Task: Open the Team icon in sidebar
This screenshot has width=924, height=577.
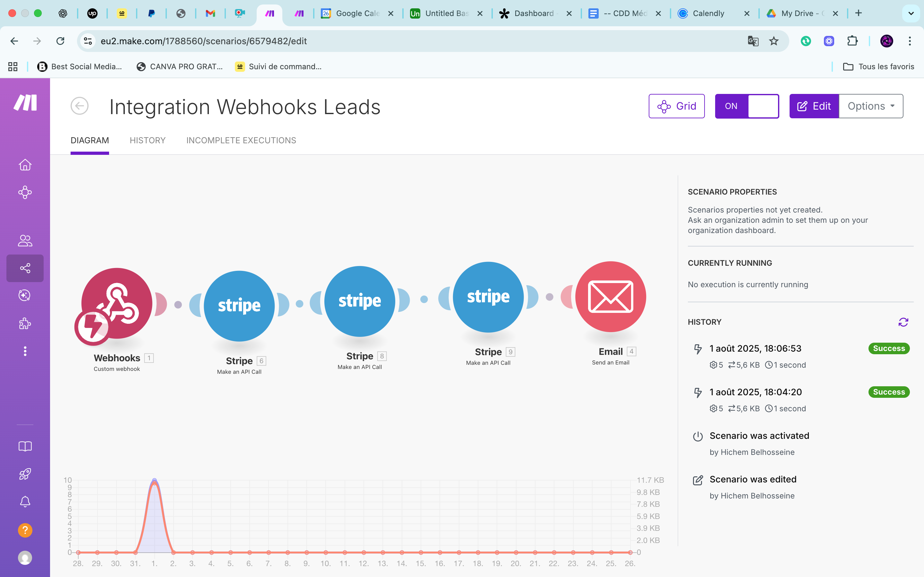Action: (x=25, y=240)
